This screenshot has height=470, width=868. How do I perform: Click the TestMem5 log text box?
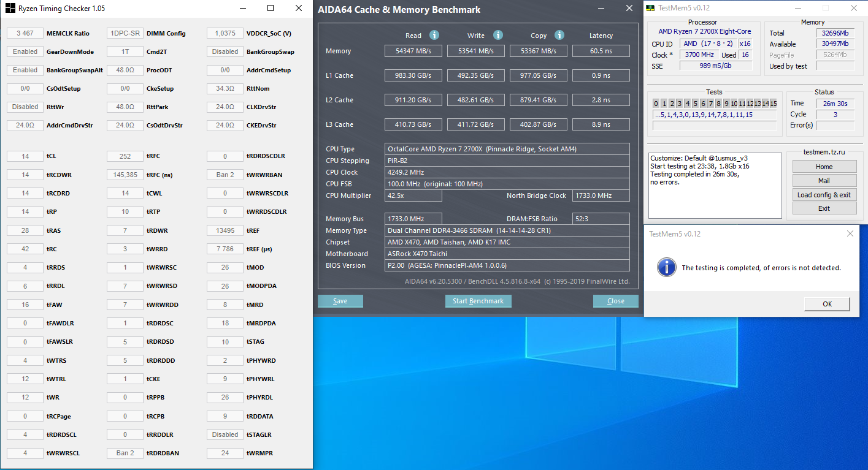tap(715, 186)
